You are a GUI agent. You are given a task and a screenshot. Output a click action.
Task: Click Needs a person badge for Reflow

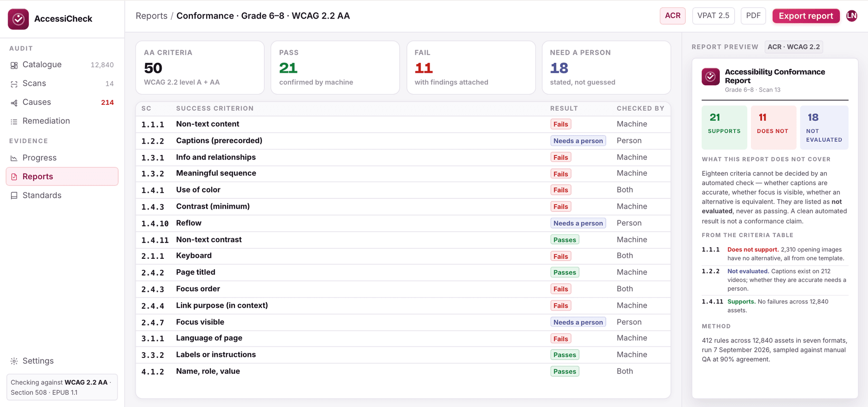coord(578,223)
